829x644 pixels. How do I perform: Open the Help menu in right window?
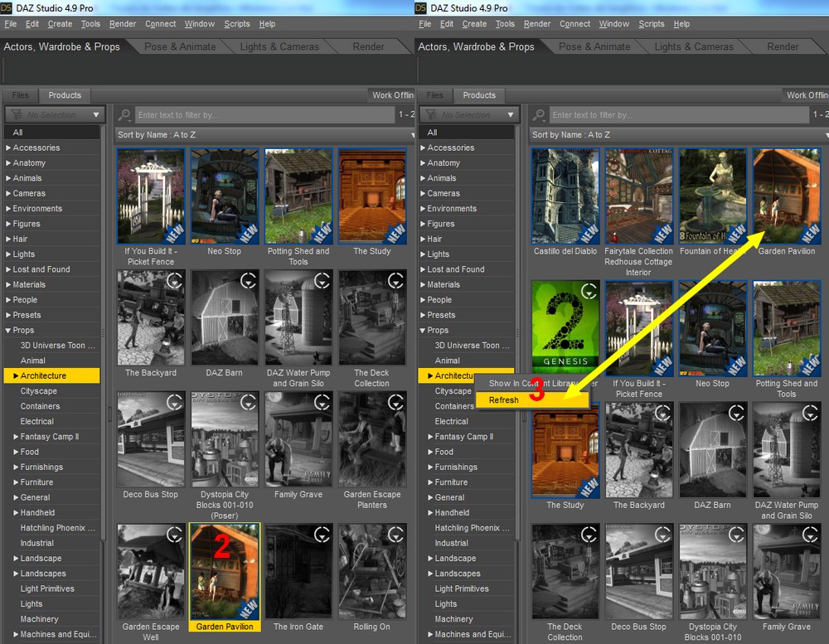click(x=681, y=24)
